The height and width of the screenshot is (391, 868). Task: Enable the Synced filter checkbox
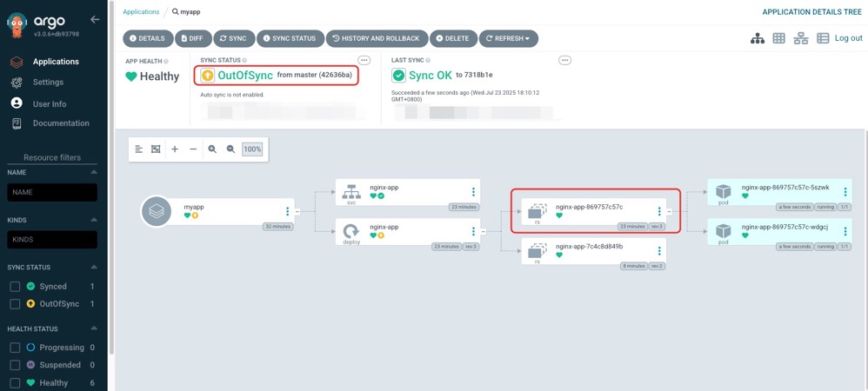point(15,287)
